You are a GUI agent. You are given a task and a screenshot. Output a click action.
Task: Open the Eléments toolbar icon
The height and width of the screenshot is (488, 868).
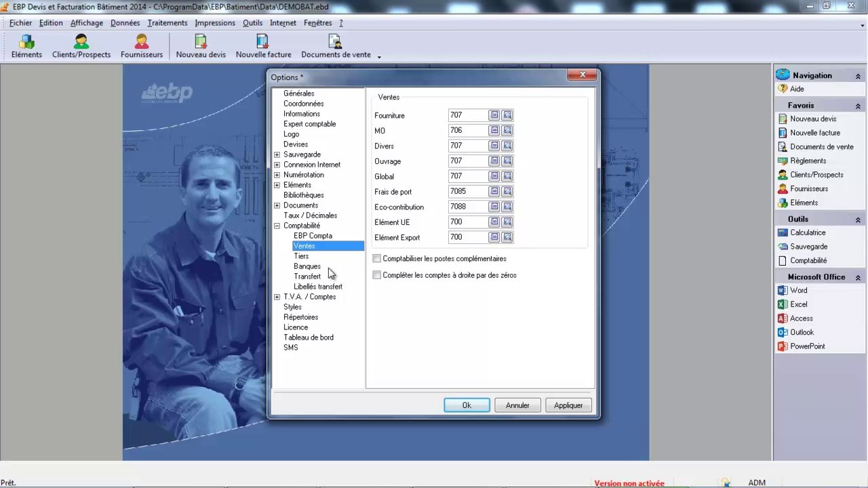pos(26,46)
